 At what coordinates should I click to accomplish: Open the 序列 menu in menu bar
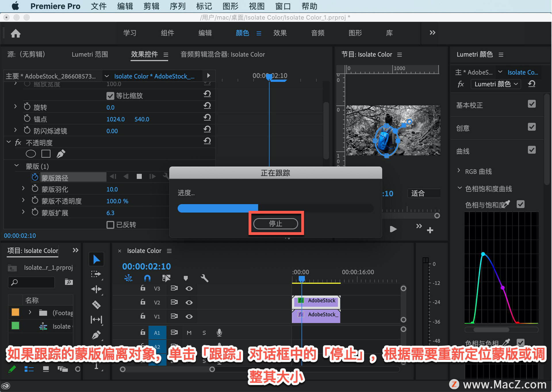coord(178,6)
